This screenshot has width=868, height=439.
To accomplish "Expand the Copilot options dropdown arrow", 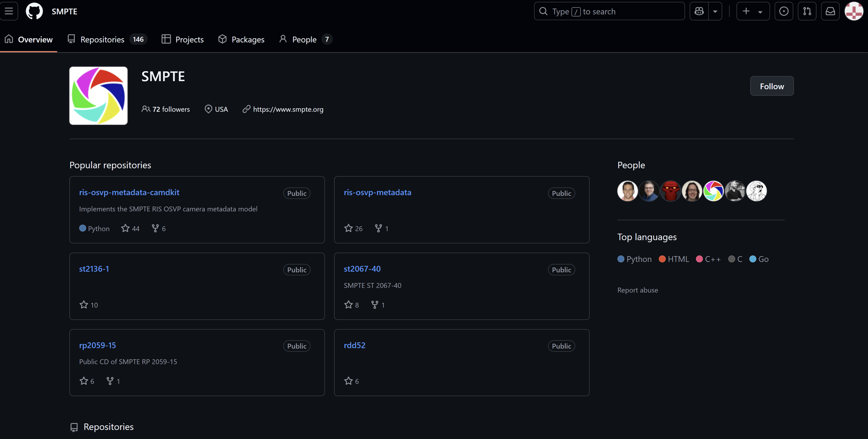I will pyautogui.click(x=715, y=11).
